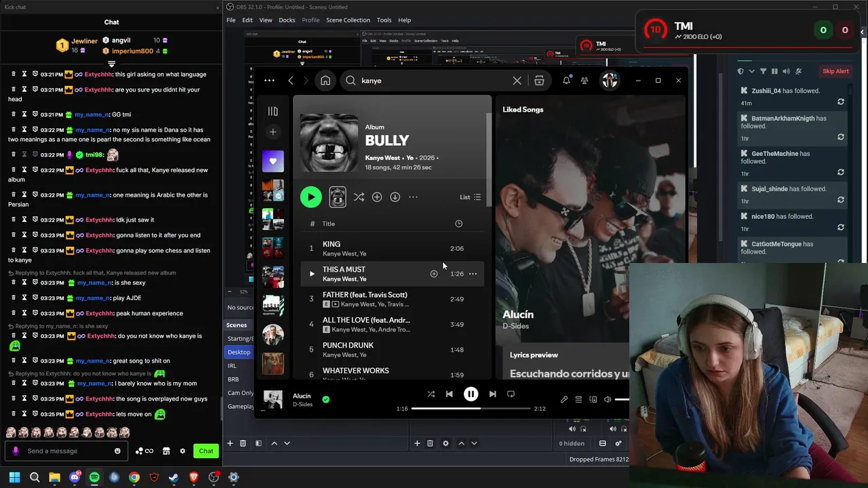The height and width of the screenshot is (488, 868).
Task: Sort tracks by duration clock icon
Action: [458, 224]
